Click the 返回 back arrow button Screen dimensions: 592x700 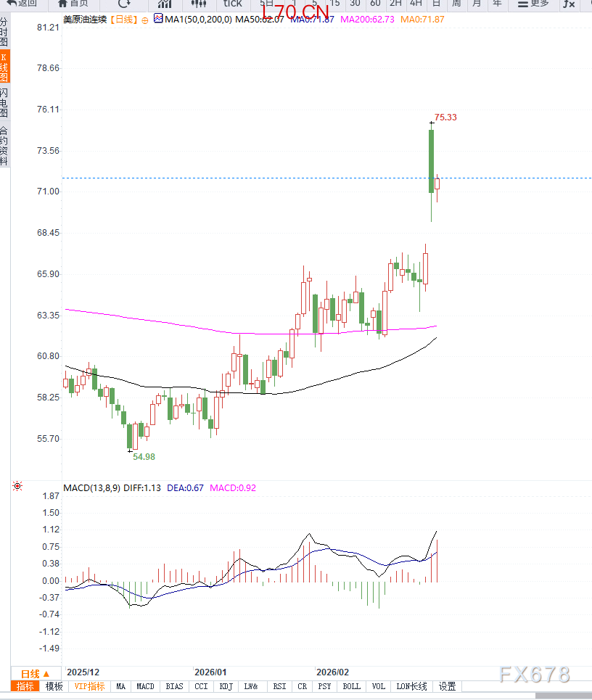click(x=22, y=4)
